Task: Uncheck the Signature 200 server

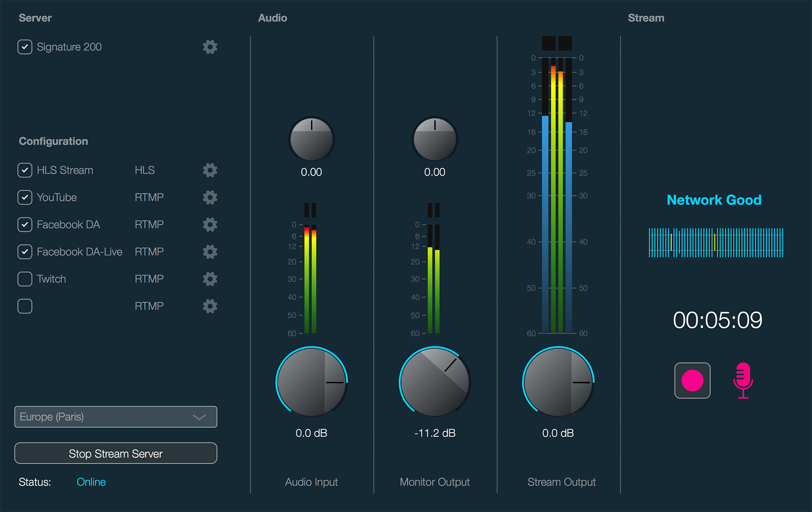Action: point(25,46)
